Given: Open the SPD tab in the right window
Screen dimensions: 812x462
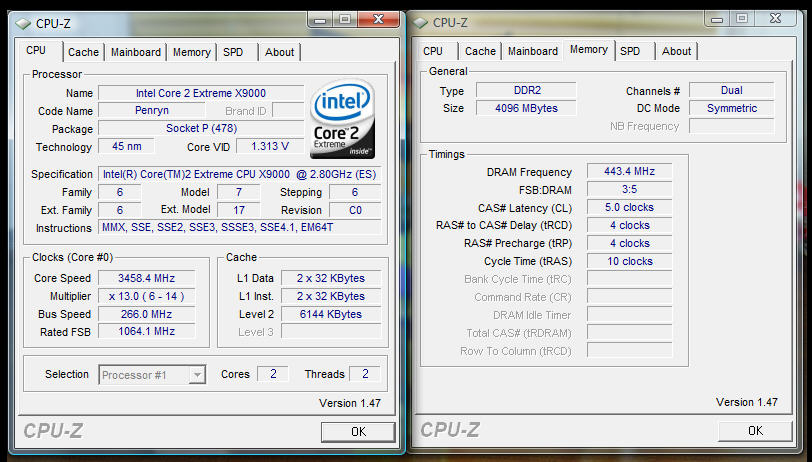Looking at the screenshot, I should [630, 51].
